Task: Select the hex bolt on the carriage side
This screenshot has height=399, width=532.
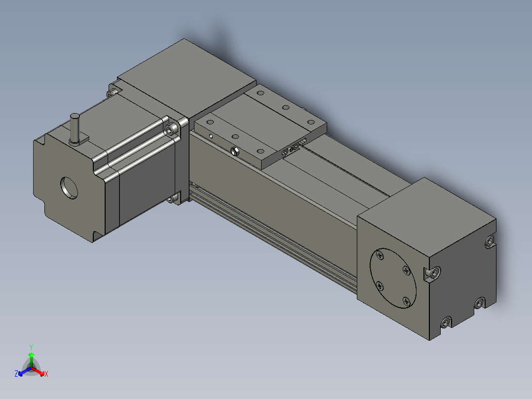Action: point(234,151)
